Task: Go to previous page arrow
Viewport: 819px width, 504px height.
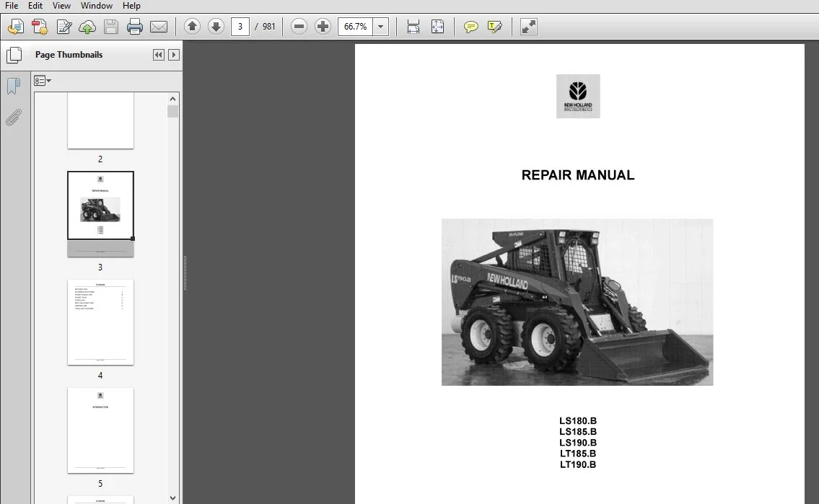Action: tap(192, 26)
